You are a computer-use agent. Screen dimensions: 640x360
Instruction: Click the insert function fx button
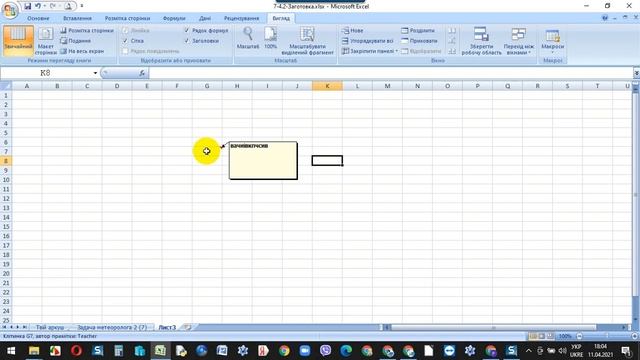coord(142,73)
